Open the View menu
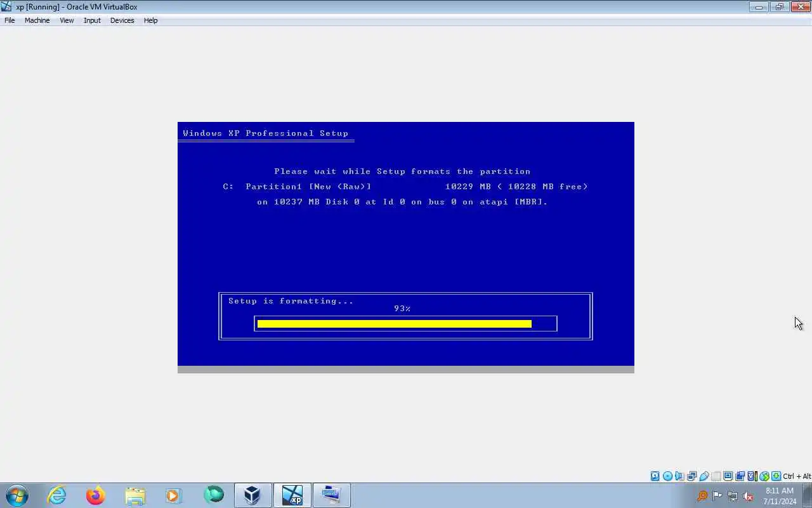Screen dimensions: 812x508 click(x=67, y=20)
